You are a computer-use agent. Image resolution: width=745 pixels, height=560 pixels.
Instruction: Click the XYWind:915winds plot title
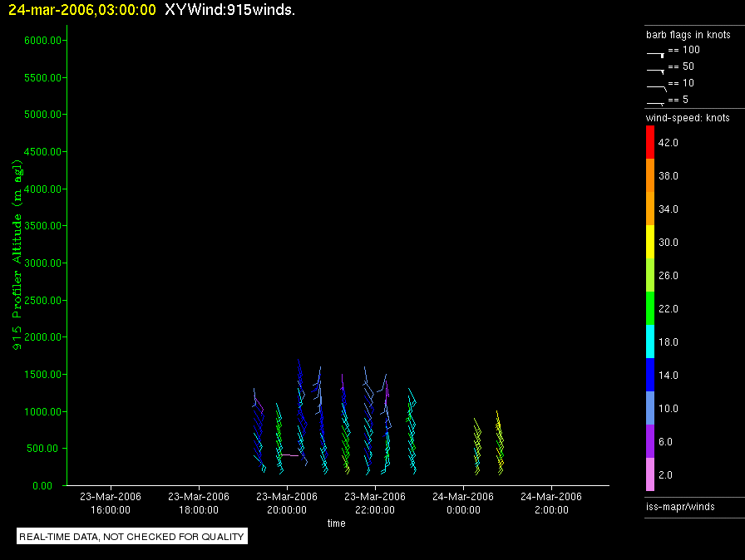coord(230,10)
